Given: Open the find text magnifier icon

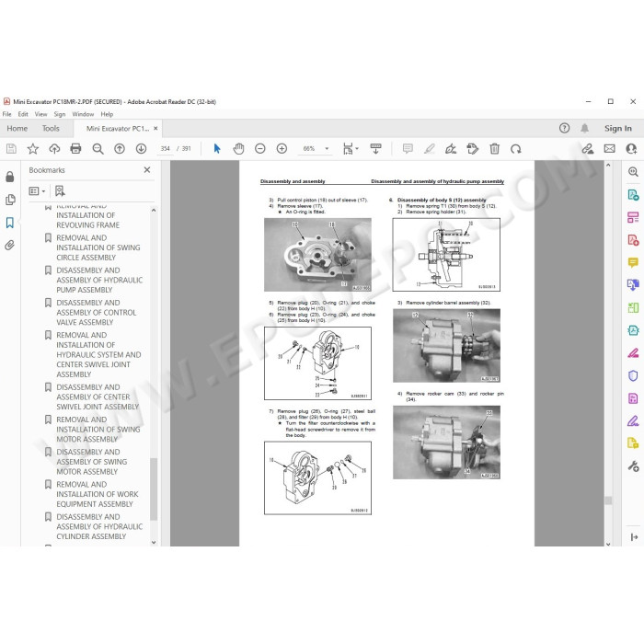Looking at the screenshot, I should [98, 149].
